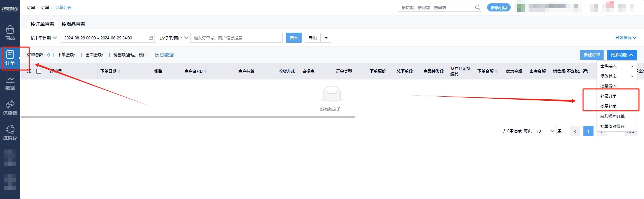Image resolution: width=644 pixels, height=199 pixels.
Task: Click the 收货方式 column header
Action: click(x=287, y=71)
